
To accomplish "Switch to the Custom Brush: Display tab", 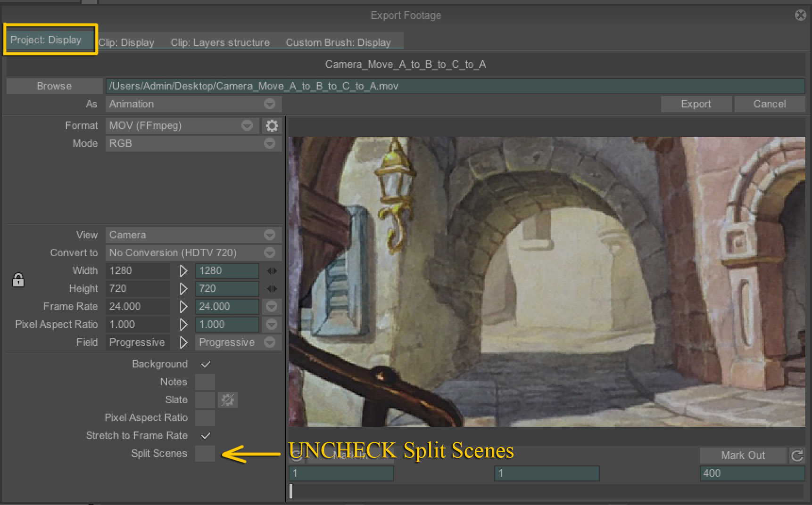I will 338,42.
